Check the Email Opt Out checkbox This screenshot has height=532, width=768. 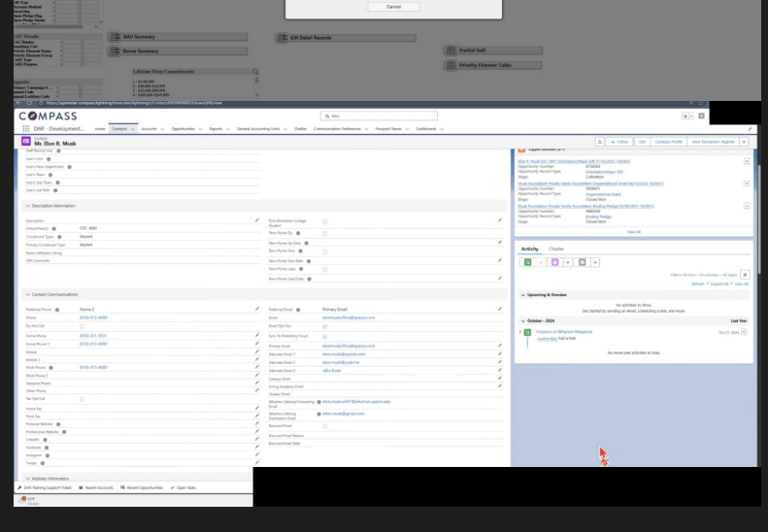(325, 325)
